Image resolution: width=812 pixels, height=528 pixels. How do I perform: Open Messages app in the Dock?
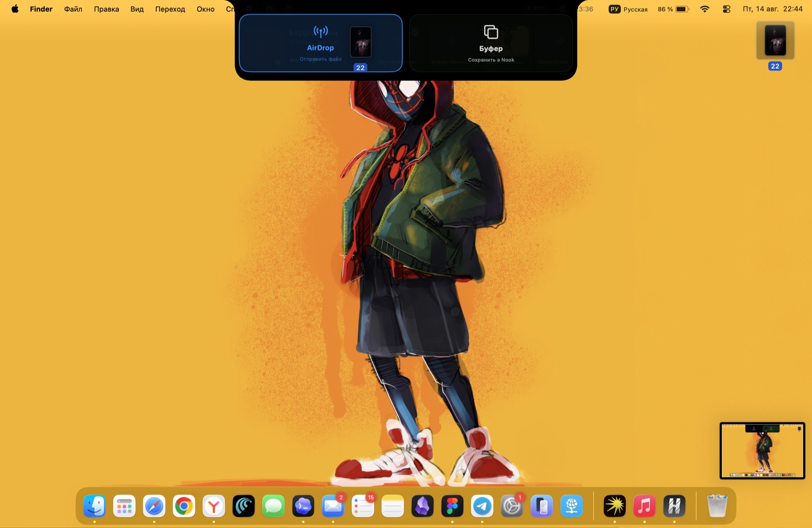(x=273, y=506)
